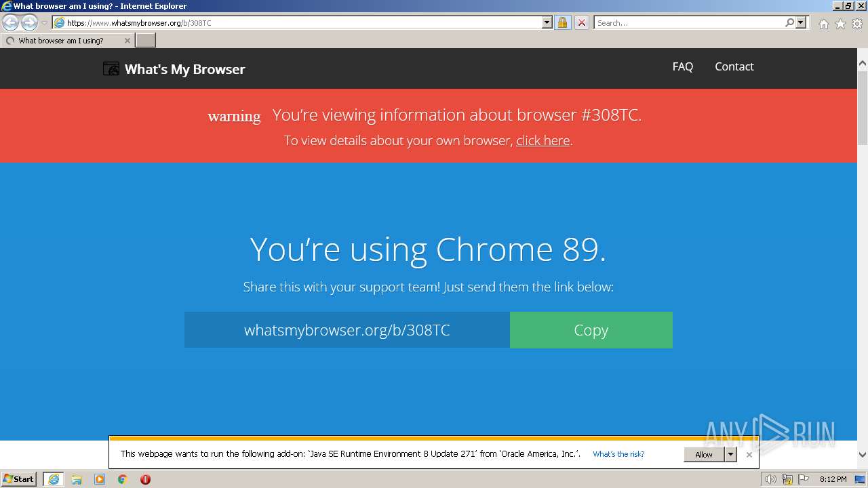
Task: Click the What's My Browser logo icon
Action: (x=111, y=68)
